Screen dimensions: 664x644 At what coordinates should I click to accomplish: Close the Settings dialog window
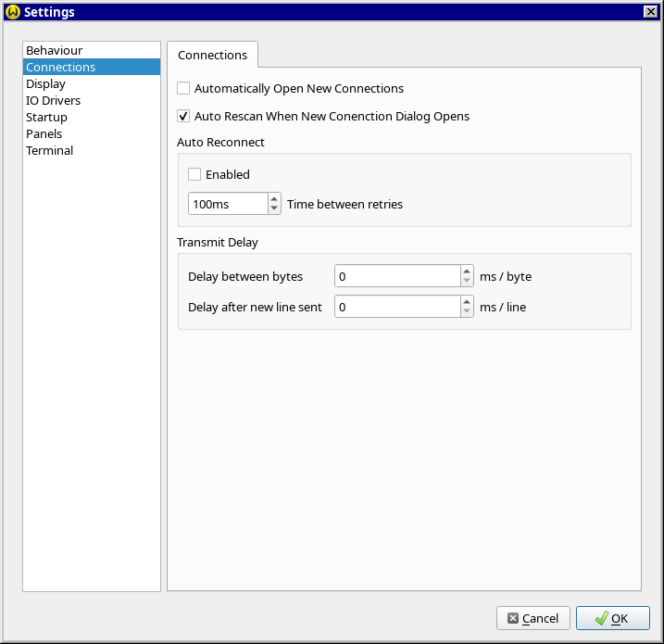click(x=650, y=12)
